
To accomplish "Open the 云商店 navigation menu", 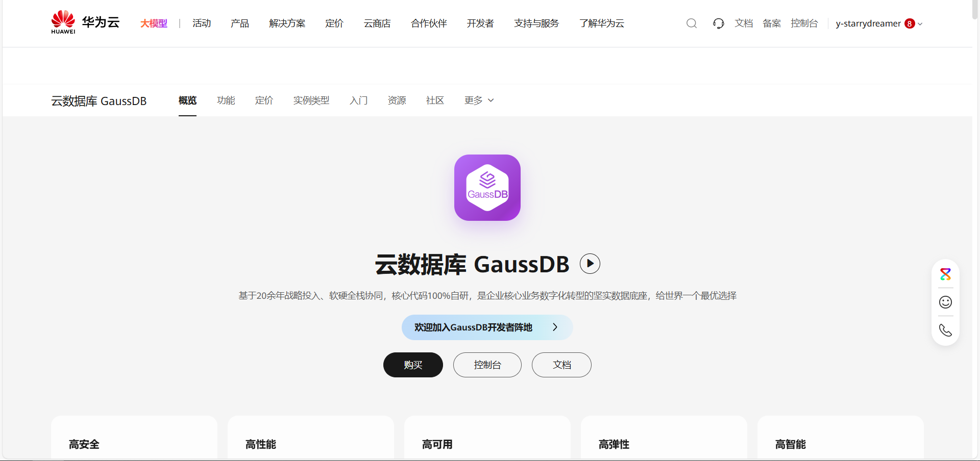I will click(x=377, y=23).
